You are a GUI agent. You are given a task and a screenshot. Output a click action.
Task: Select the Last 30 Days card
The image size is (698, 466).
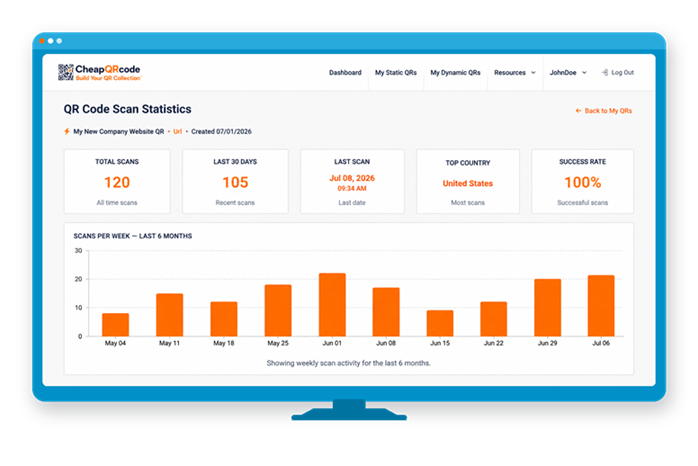pyautogui.click(x=235, y=182)
